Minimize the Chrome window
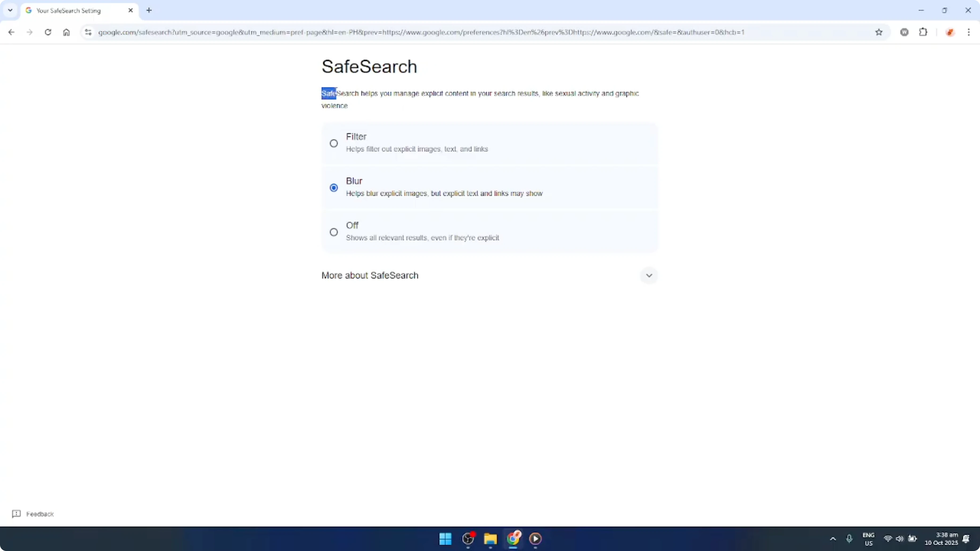This screenshot has width=980, height=551. point(921,10)
